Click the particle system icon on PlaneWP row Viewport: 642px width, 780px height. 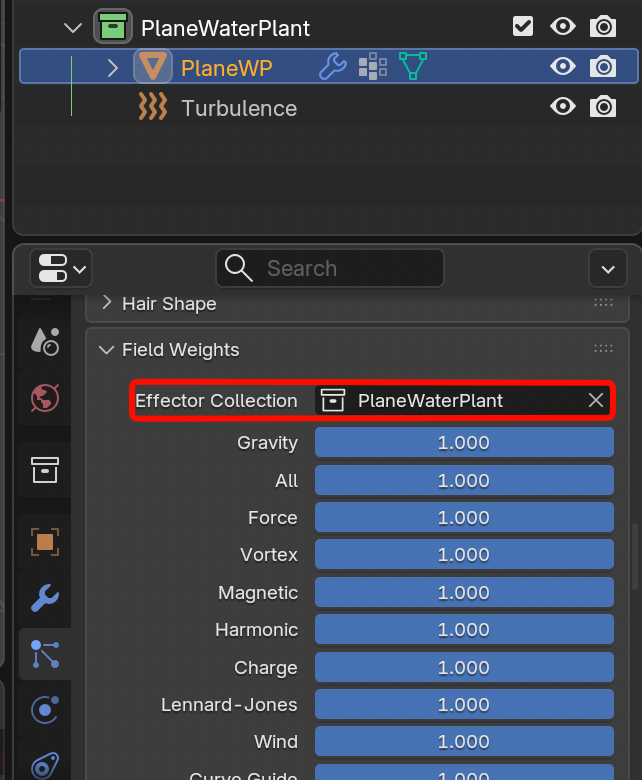tap(372, 67)
